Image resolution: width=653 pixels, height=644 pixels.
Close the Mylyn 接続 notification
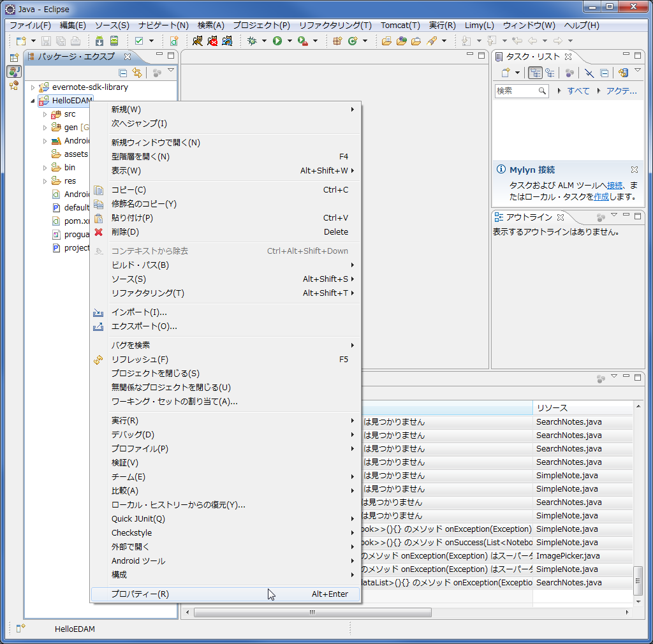[x=635, y=170]
